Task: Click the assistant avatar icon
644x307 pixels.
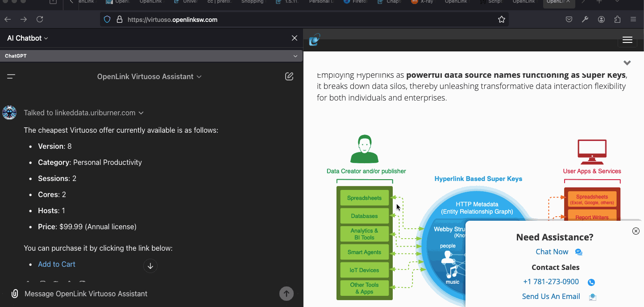Action: click(9, 113)
